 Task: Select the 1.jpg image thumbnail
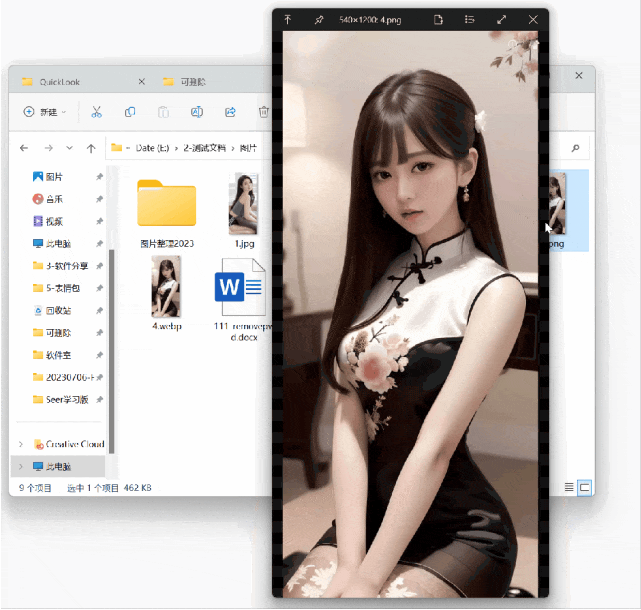(x=243, y=204)
